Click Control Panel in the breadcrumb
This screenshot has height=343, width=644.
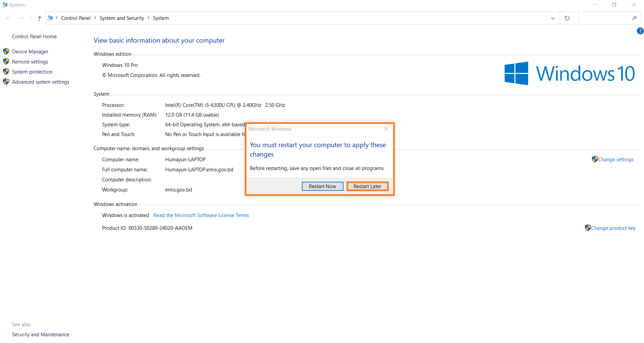76,18
